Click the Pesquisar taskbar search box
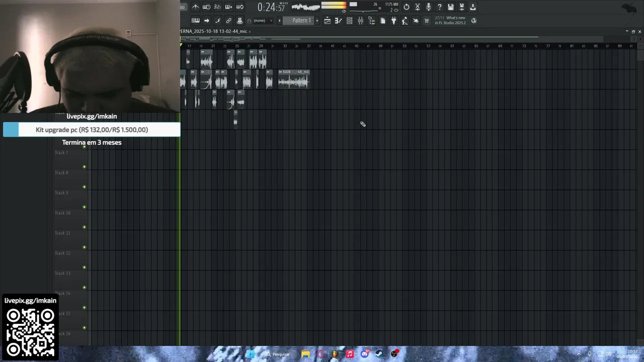 [x=279, y=354]
